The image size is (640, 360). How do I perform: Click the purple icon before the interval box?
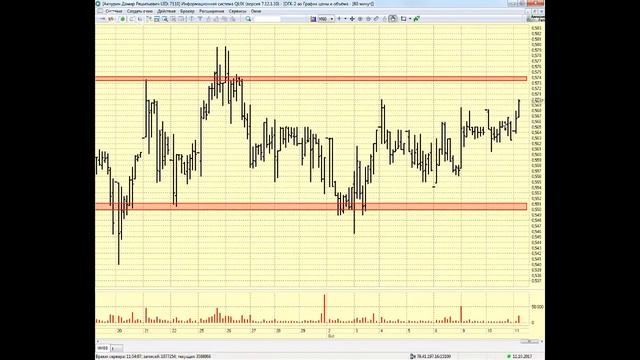(313, 19)
